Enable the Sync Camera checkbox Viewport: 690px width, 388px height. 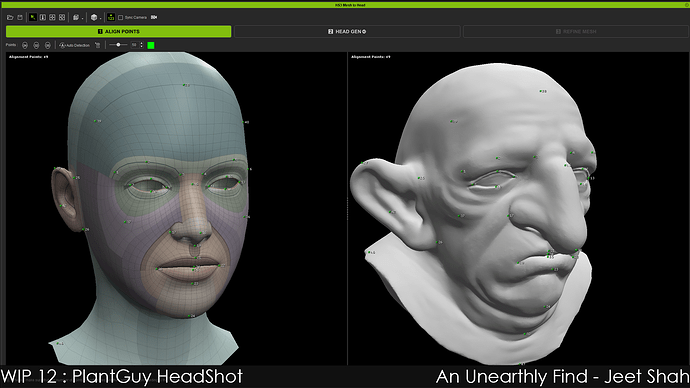[x=121, y=18]
